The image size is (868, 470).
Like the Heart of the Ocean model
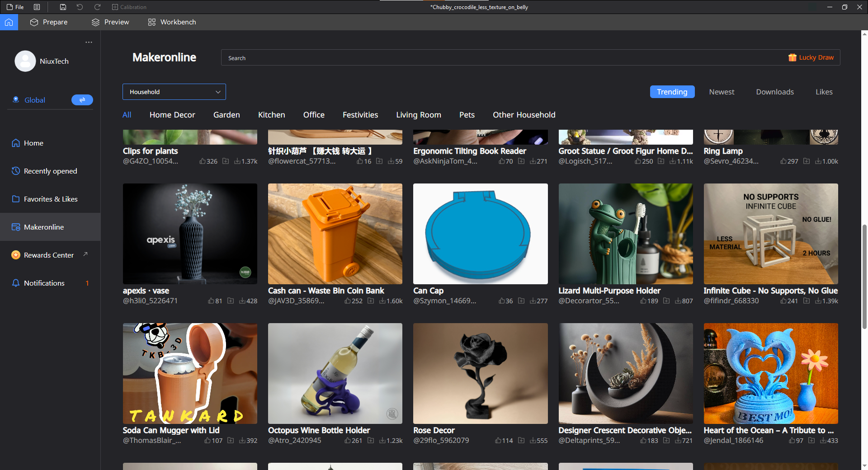[x=792, y=440]
